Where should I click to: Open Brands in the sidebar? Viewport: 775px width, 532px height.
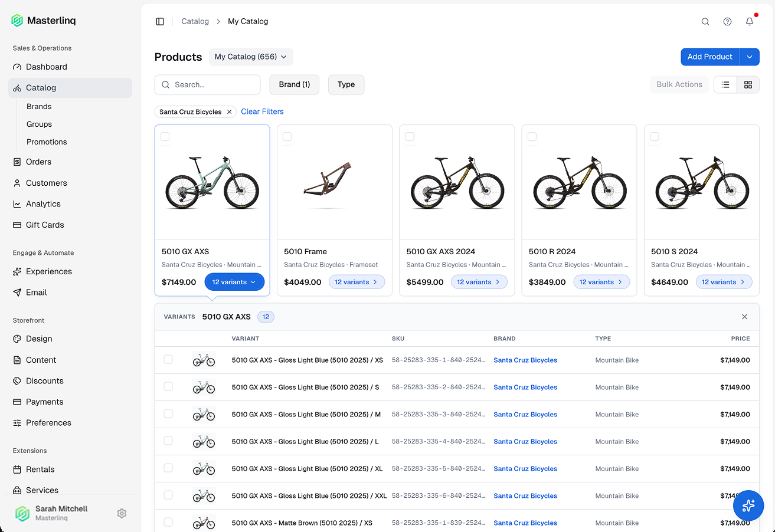coord(39,107)
